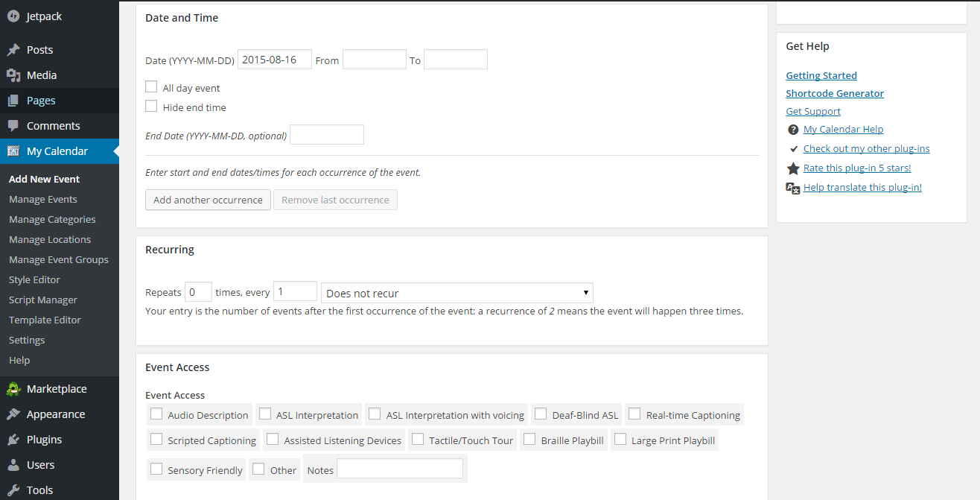Enable Hide end time checkbox
The width and height of the screenshot is (980, 500).
point(151,107)
